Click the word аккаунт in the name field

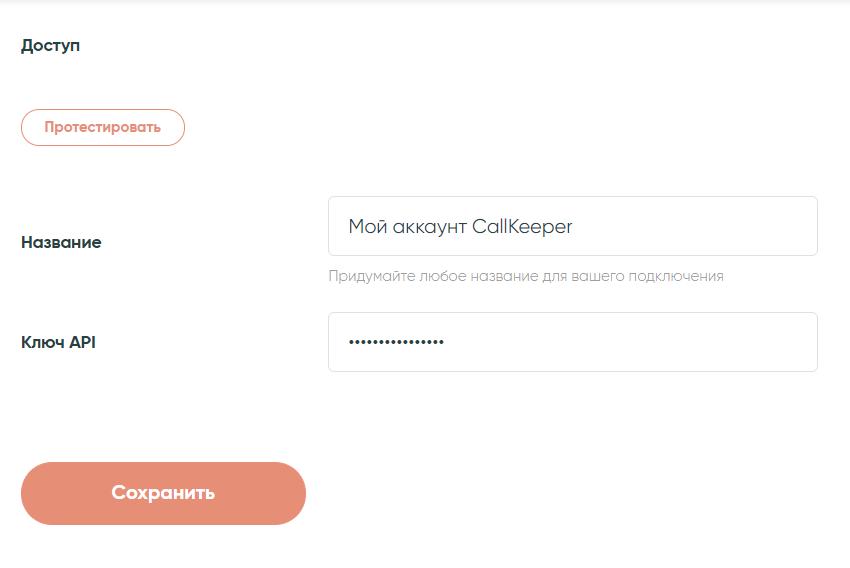(x=429, y=228)
